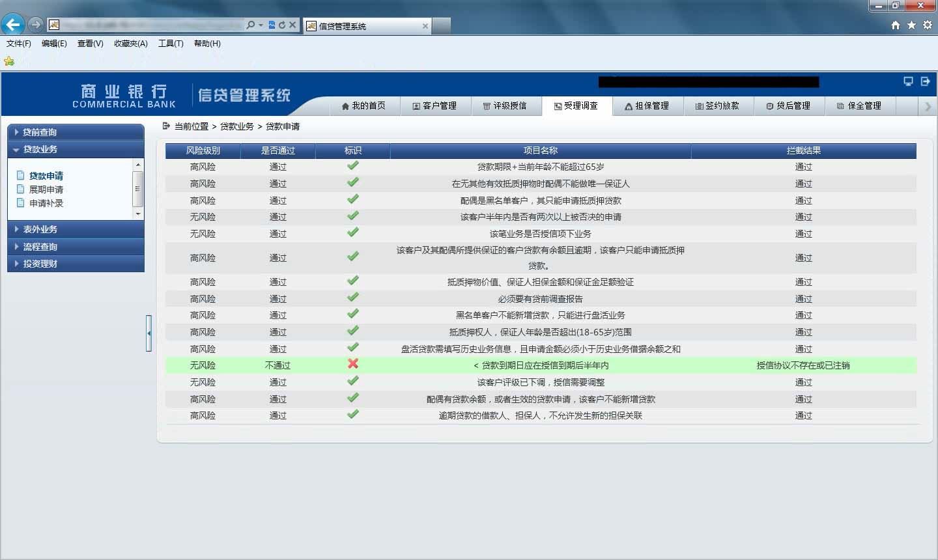Open the 查看(V) menu
Image resolution: width=938 pixels, height=560 pixels.
point(91,44)
